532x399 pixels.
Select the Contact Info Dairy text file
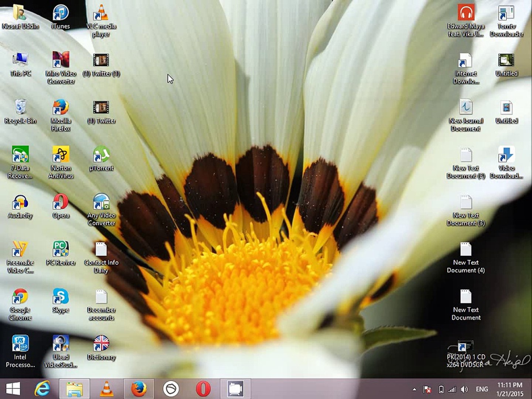[101, 250]
